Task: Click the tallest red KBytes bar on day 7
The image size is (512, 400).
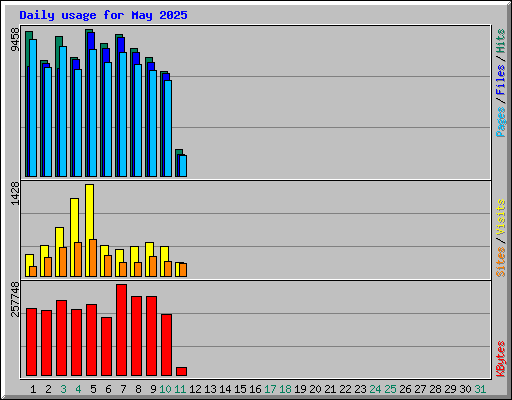Action: 121,330
